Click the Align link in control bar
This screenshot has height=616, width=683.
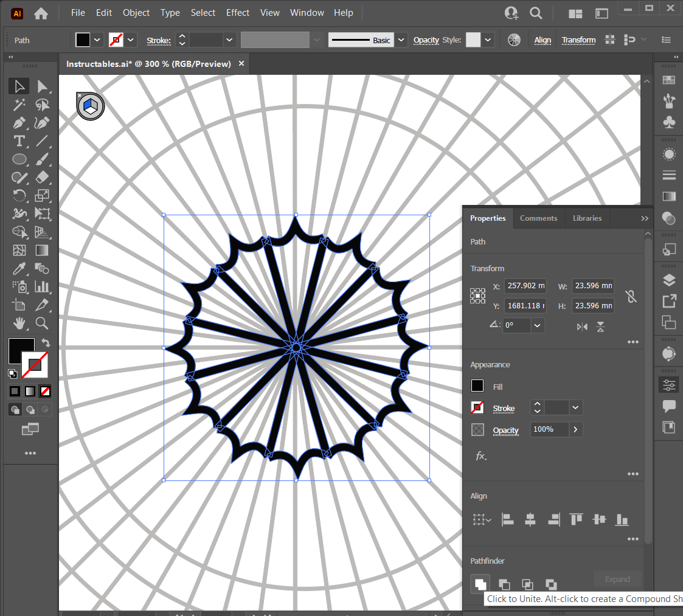click(543, 40)
